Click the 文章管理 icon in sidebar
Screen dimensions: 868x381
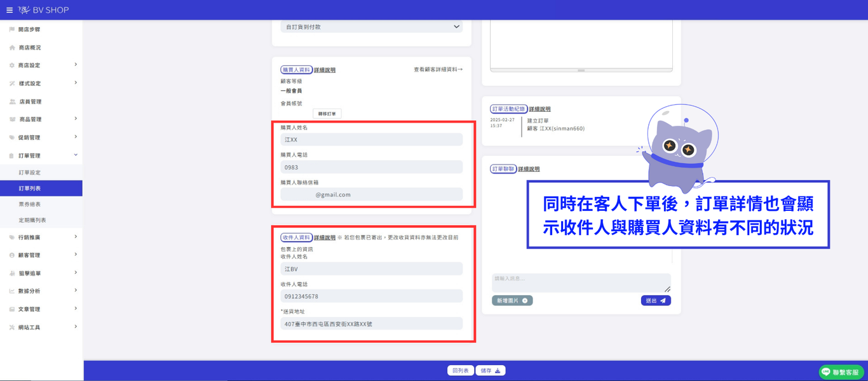12,309
